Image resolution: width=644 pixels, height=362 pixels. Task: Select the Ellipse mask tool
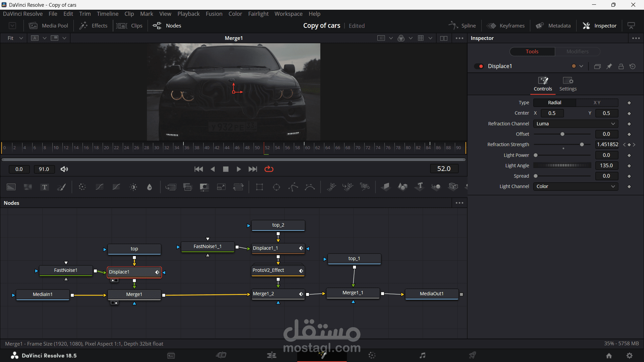coord(276,187)
